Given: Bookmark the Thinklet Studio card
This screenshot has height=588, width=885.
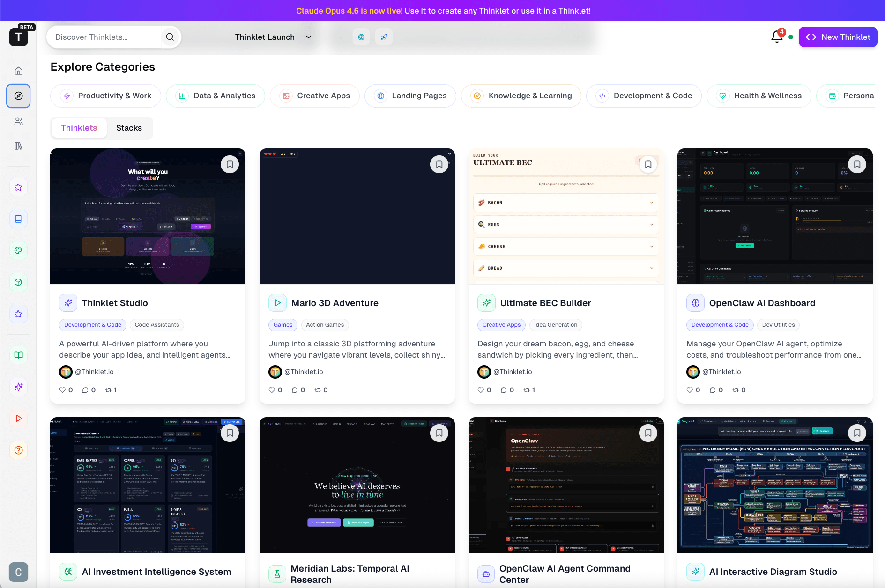Looking at the screenshot, I should coord(230,164).
